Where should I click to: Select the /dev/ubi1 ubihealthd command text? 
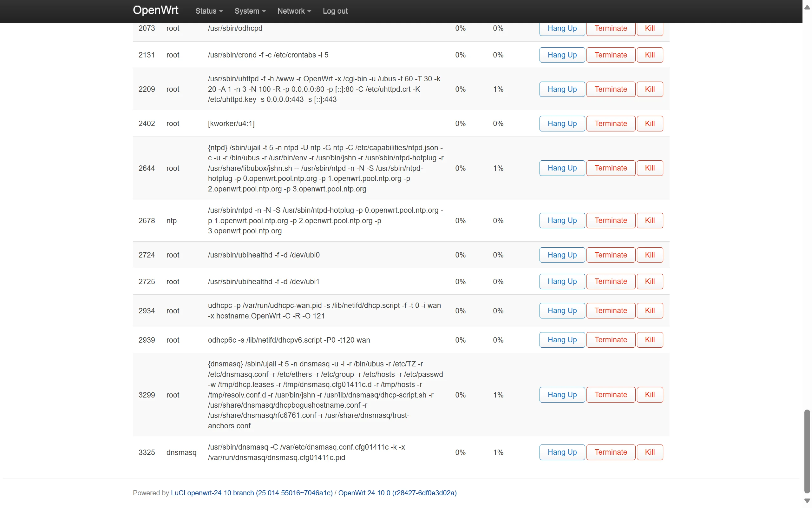263,281
